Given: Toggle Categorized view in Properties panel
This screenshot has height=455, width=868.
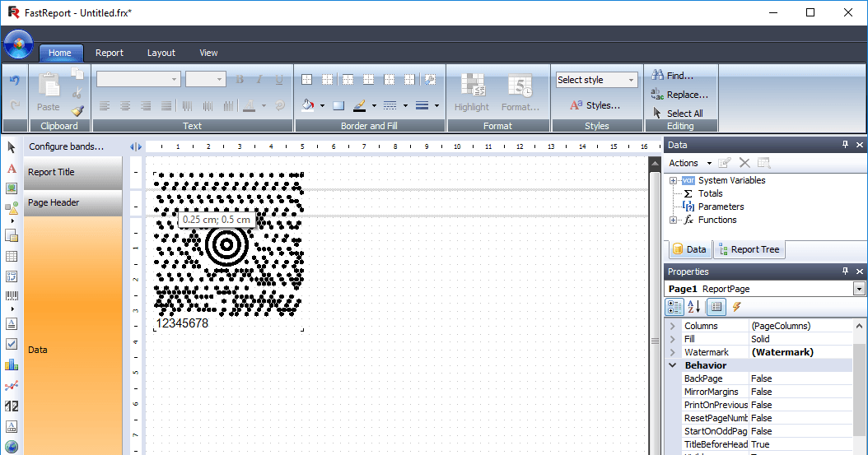Looking at the screenshot, I should click(674, 307).
